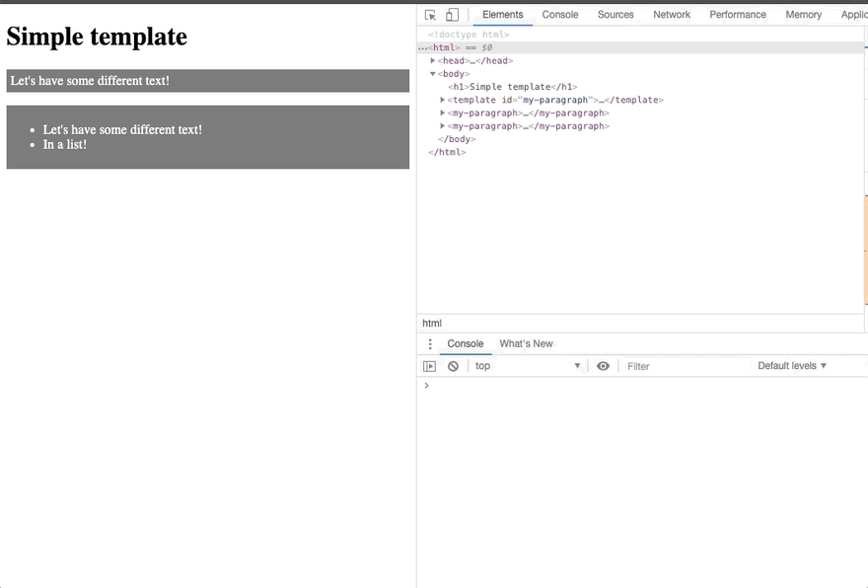The image size is (868, 588).
Task: Expand the first my-paragraph element
Action: click(x=442, y=112)
